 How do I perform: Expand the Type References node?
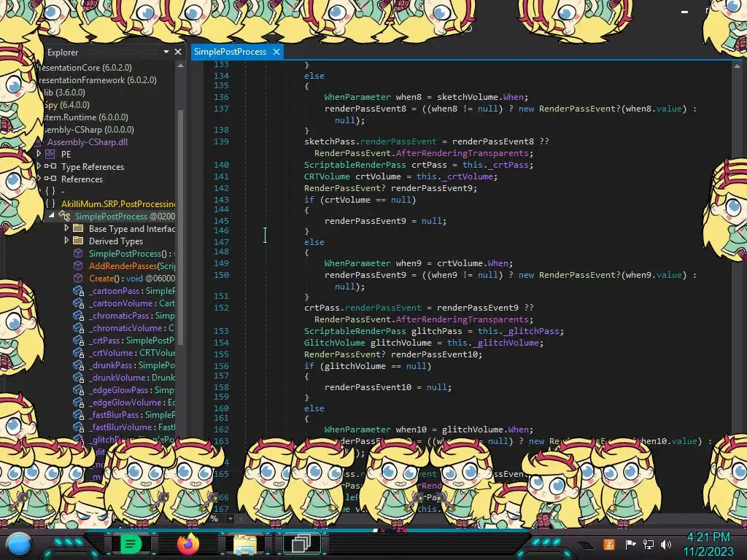pyautogui.click(x=39, y=166)
